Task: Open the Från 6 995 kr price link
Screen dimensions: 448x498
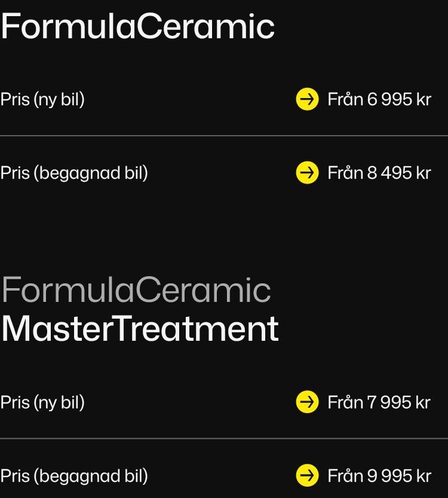Action: (379, 99)
